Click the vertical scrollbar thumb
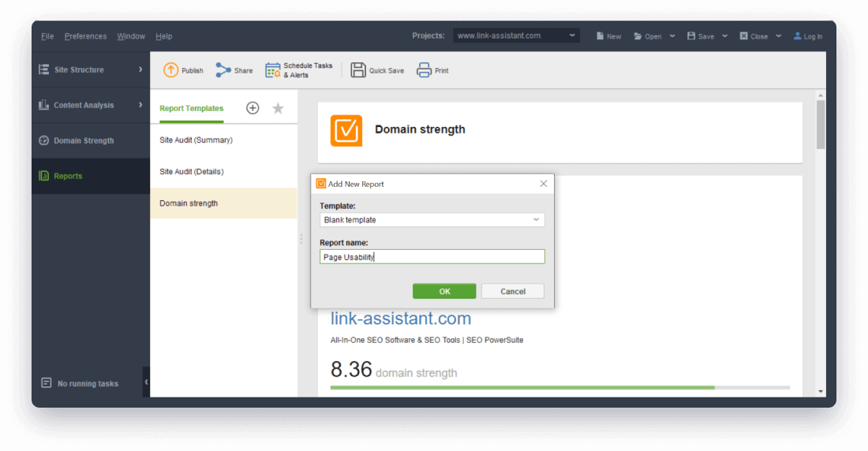868x451 pixels. tap(821, 125)
